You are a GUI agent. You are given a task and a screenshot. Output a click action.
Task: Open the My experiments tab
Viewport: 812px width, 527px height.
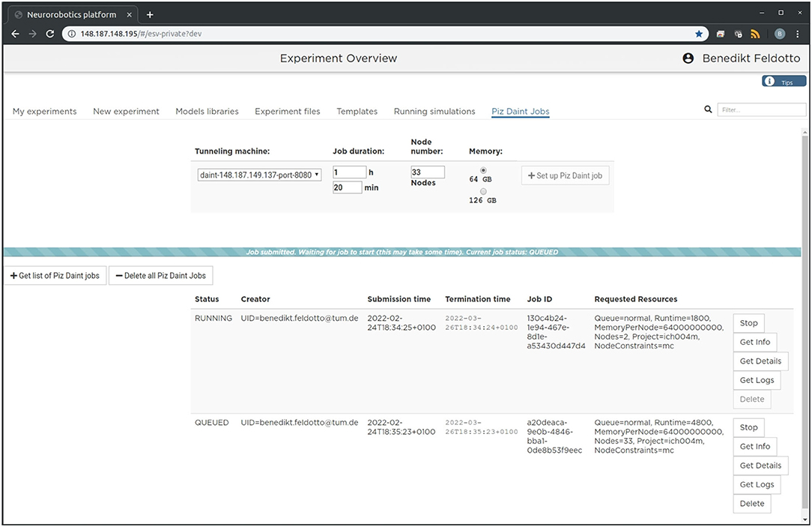click(44, 112)
